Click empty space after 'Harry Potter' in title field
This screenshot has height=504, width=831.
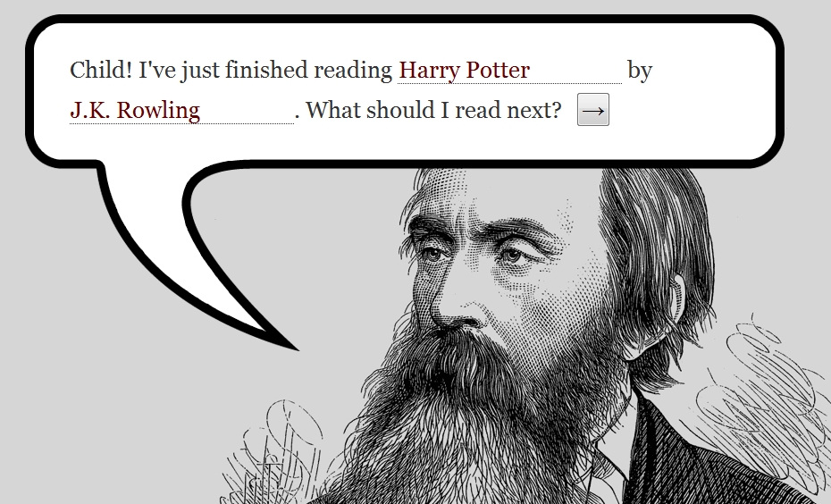[576, 70]
